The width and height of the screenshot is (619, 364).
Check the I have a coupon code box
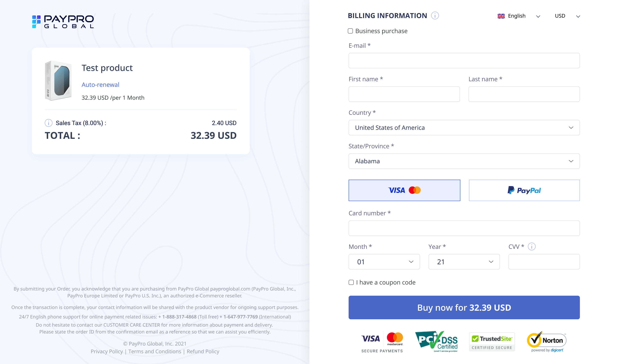[x=351, y=283]
